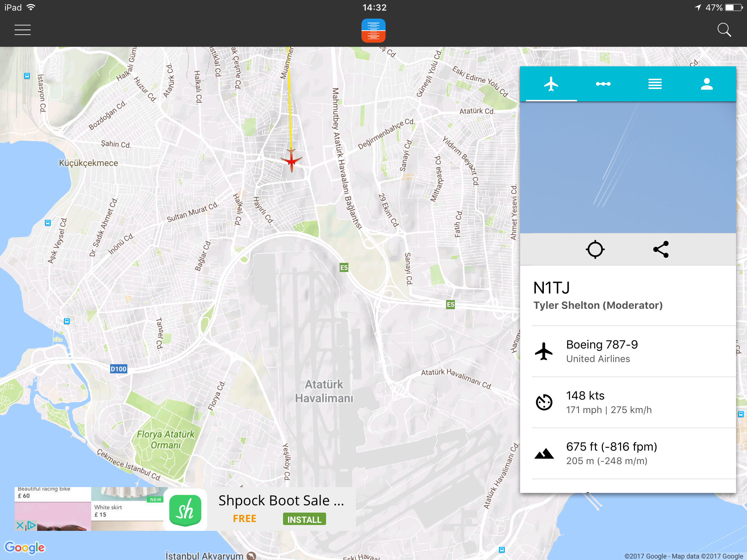Tap the aircraft sky photo

[x=628, y=167]
